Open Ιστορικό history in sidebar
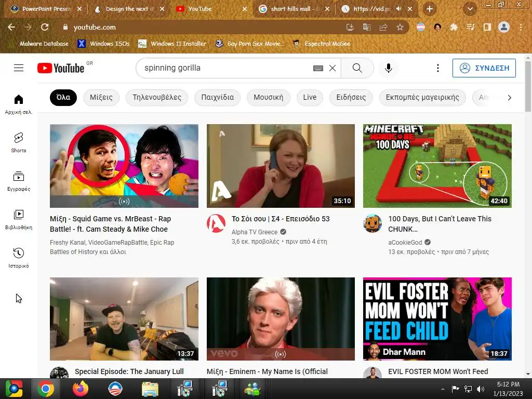Image resolution: width=532 pixels, height=399 pixels. point(19,258)
